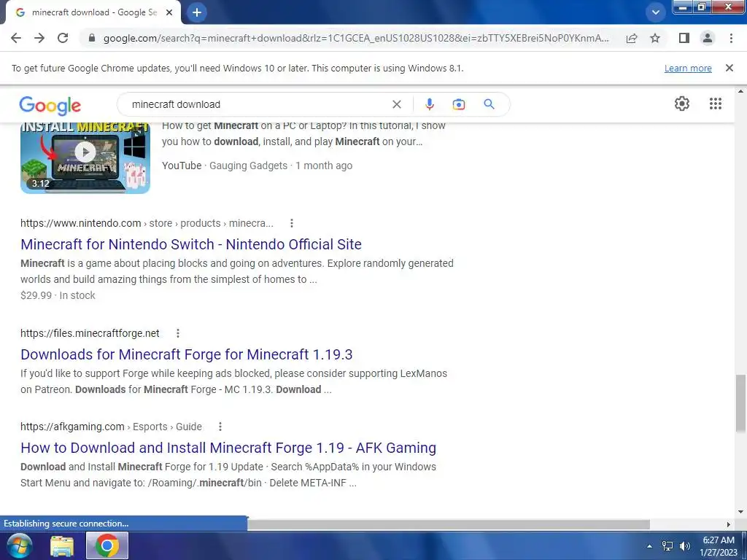This screenshot has height=560, width=747.
Task: Bookmark this page with the star
Action: tap(655, 38)
